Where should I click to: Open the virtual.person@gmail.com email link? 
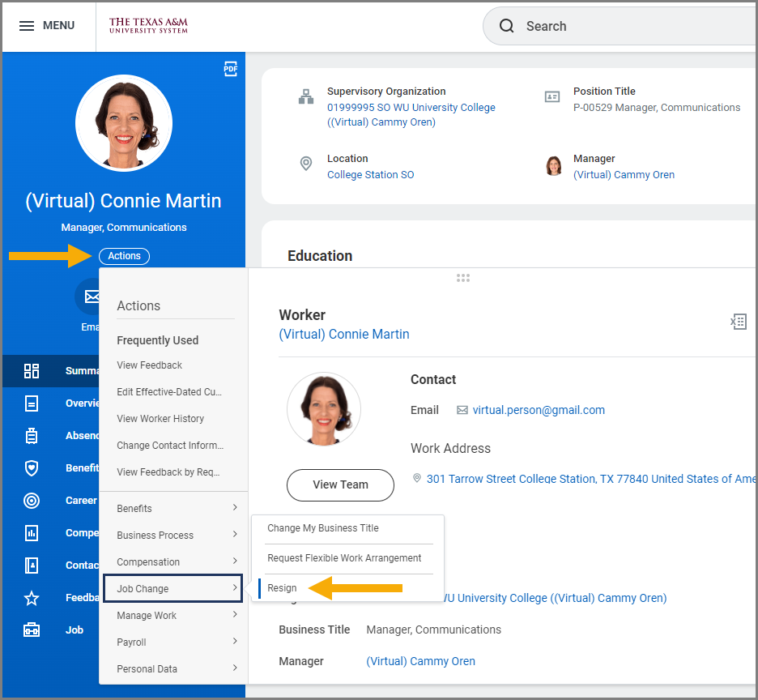click(x=539, y=410)
